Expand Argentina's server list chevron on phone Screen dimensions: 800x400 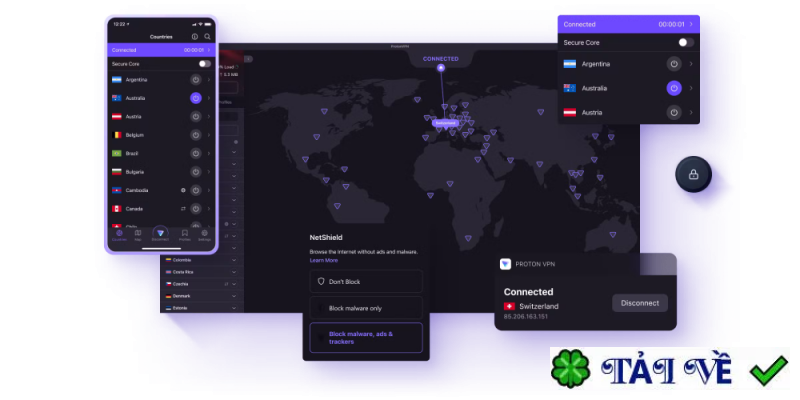coord(209,80)
